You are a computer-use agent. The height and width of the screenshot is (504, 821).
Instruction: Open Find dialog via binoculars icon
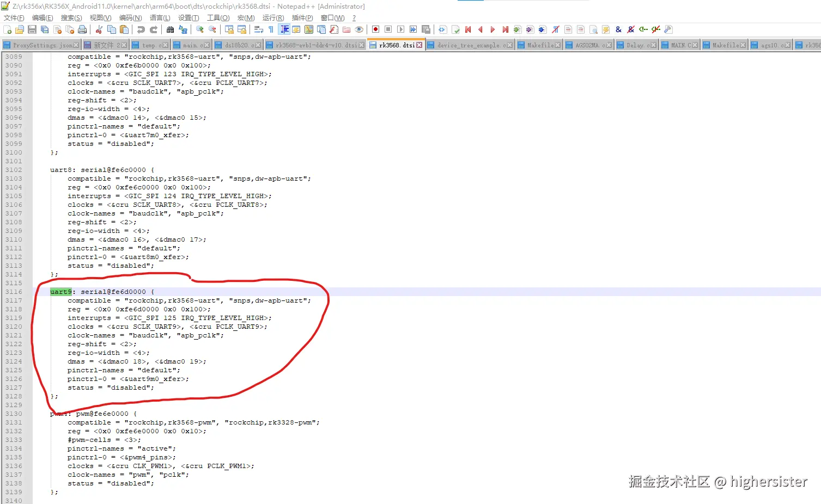[171, 29]
